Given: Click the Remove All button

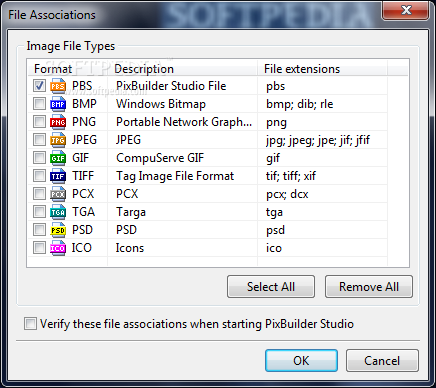Looking at the screenshot, I should coord(369,287).
